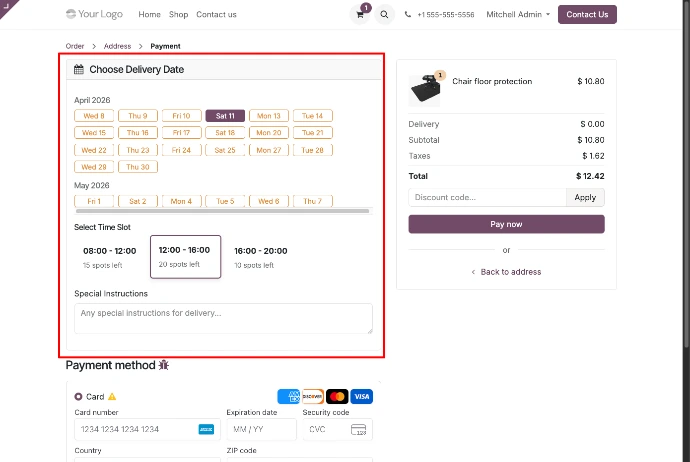
Task: Click the Visa card logo
Action: point(362,396)
